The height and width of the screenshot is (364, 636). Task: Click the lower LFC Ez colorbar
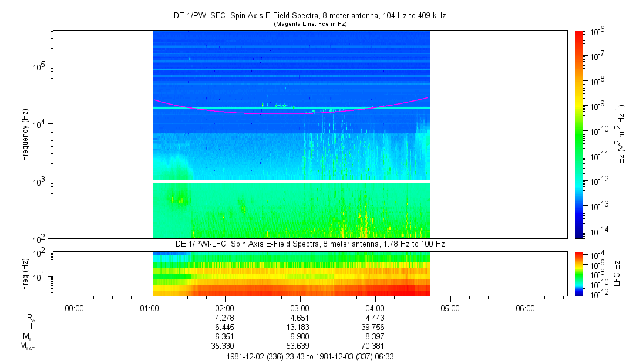point(579,273)
